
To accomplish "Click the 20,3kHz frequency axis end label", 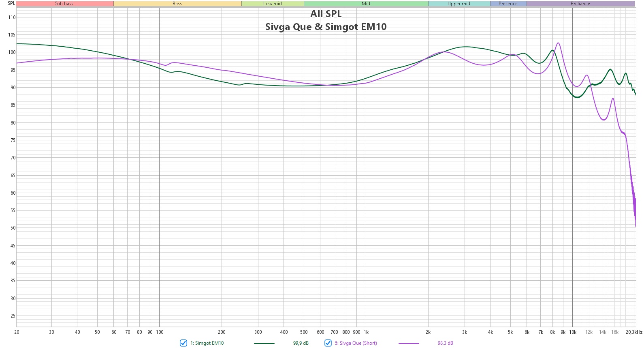I will pos(634,332).
